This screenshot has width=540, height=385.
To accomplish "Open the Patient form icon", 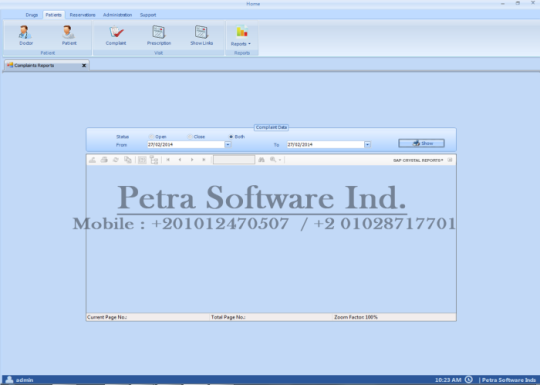I will (x=69, y=35).
